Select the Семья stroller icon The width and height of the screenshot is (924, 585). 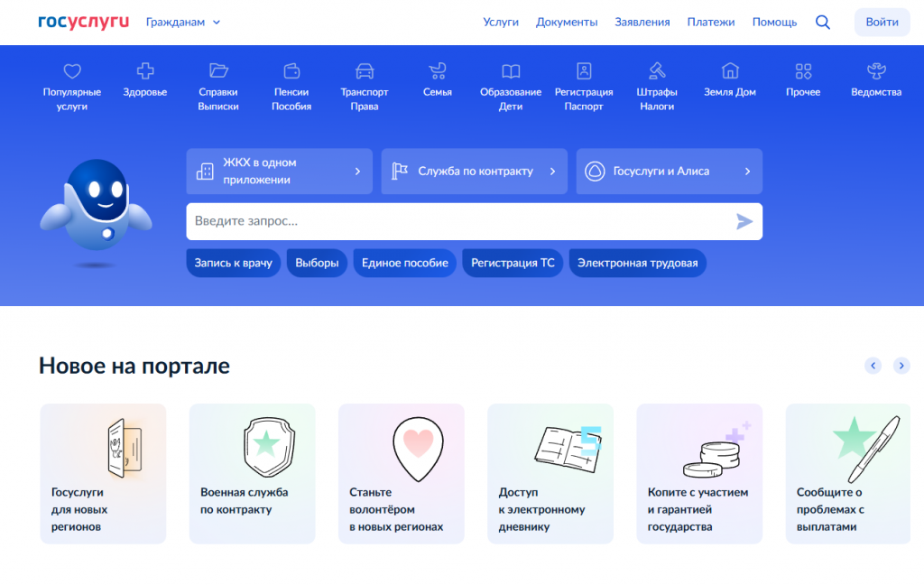tap(438, 71)
